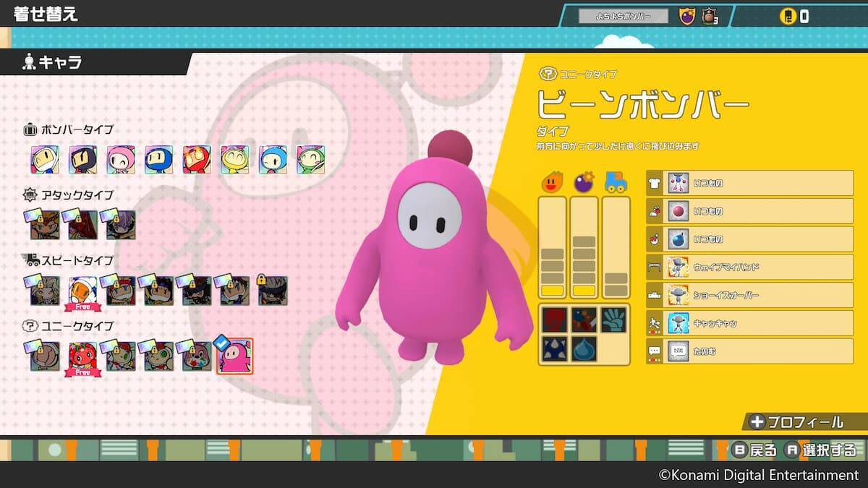Click the gold coin currency icon
The width and height of the screenshot is (868, 488).
pos(788,16)
